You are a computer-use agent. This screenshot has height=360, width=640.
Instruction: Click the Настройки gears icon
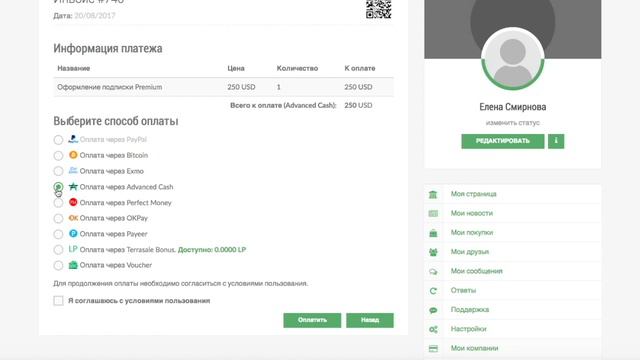tap(433, 329)
